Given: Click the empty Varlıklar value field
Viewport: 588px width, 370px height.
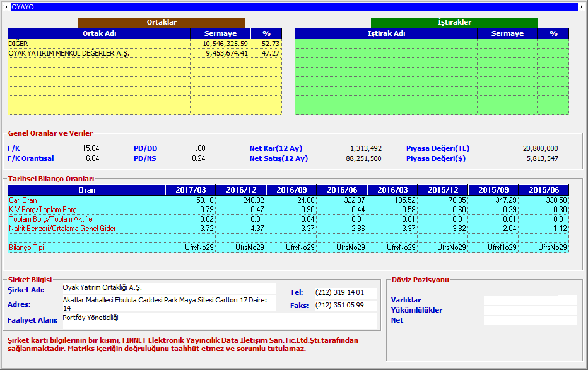Looking at the screenshot, I should (x=530, y=300).
